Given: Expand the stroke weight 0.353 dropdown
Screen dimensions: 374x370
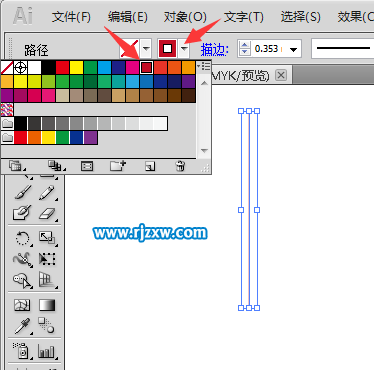Looking at the screenshot, I should point(293,50).
